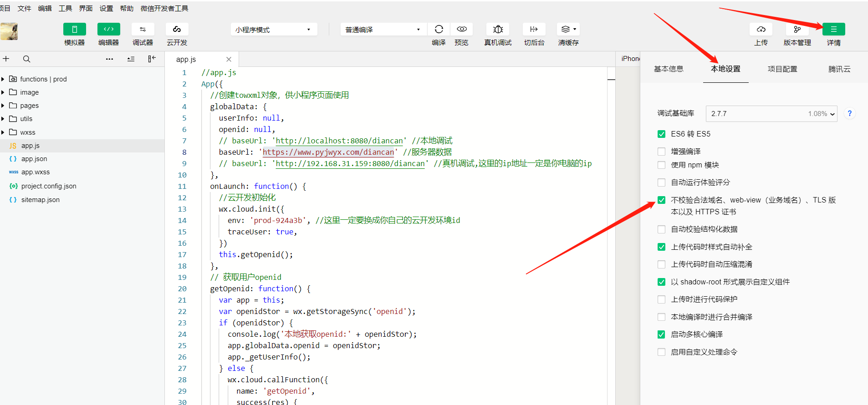
Task: Expand the pages folder in file tree
Action: click(29, 106)
